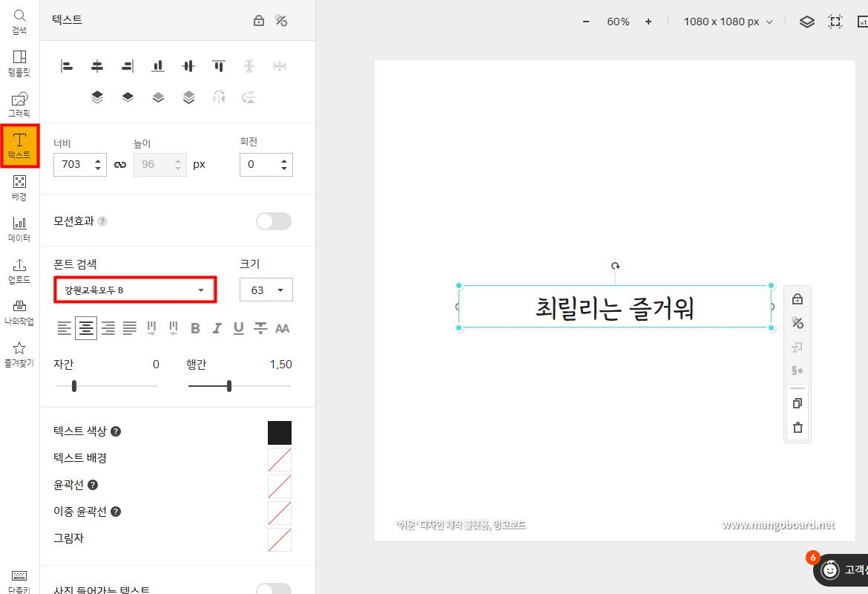Toggle italic formatting
The width and height of the screenshot is (868, 594).
(x=217, y=328)
